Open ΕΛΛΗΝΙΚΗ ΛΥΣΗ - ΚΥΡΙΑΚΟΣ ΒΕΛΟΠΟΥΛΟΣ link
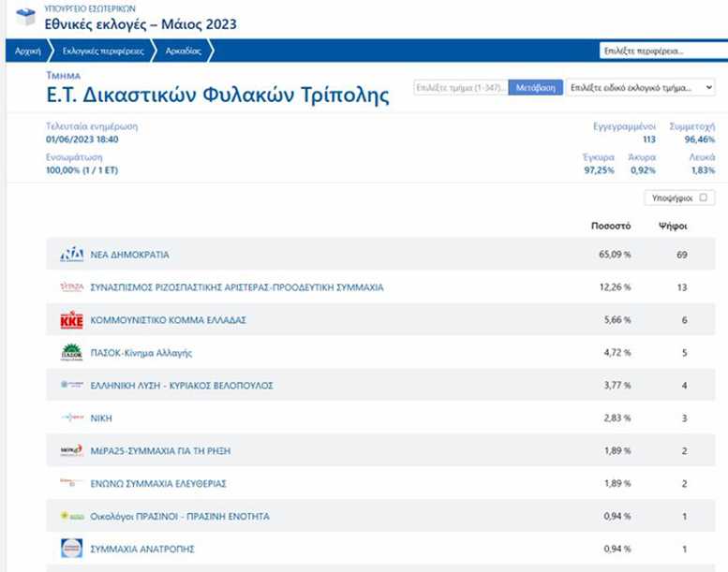 click(182, 386)
